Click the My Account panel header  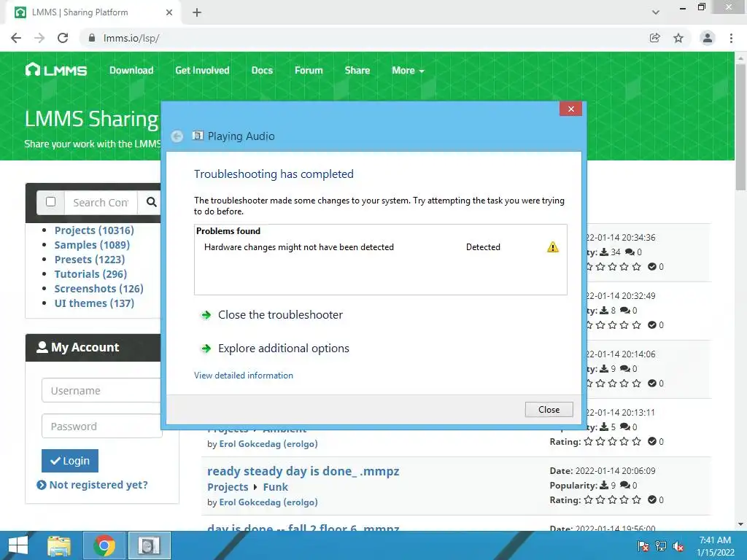93,348
